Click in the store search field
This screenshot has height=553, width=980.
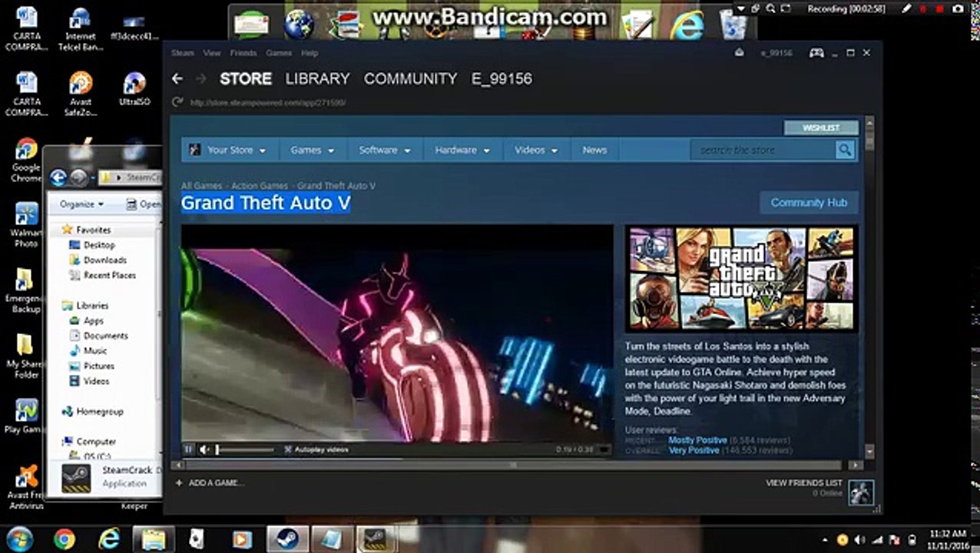pyautogui.click(x=763, y=150)
